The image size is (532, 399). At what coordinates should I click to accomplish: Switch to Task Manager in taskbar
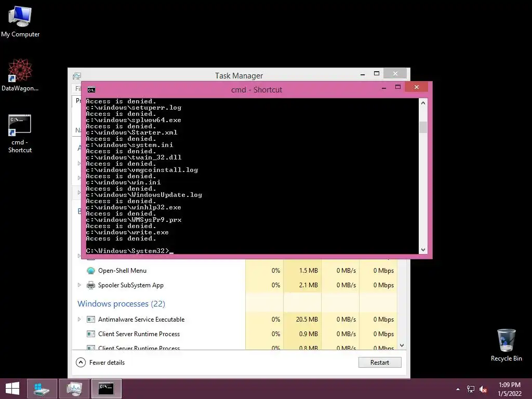74,389
